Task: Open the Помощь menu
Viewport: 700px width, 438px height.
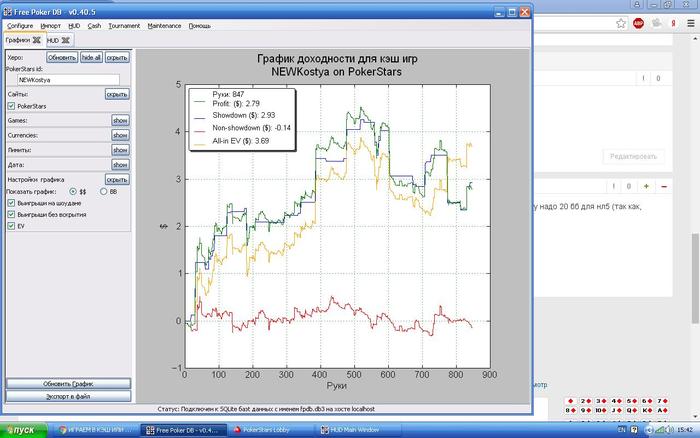Action: 200,26
